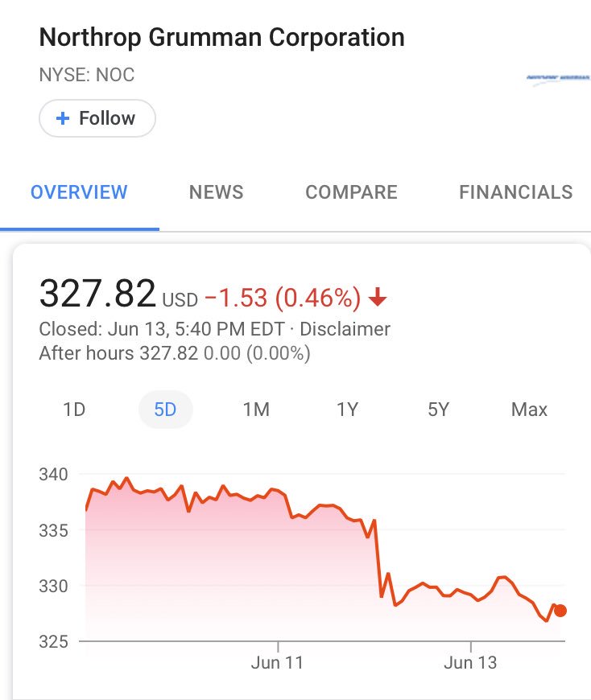Open the NEWS tab
The height and width of the screenshot is (700, 591).
pos(217,192)
